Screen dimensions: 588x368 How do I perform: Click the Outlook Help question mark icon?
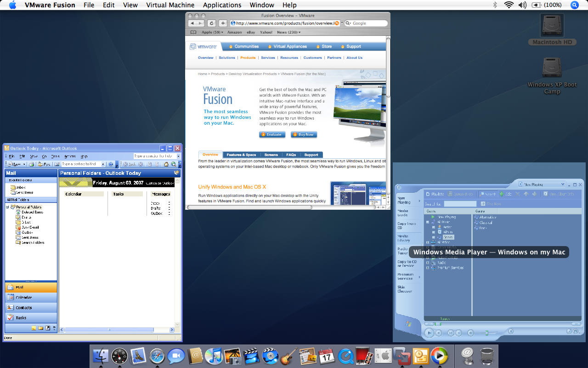point(111,164)
